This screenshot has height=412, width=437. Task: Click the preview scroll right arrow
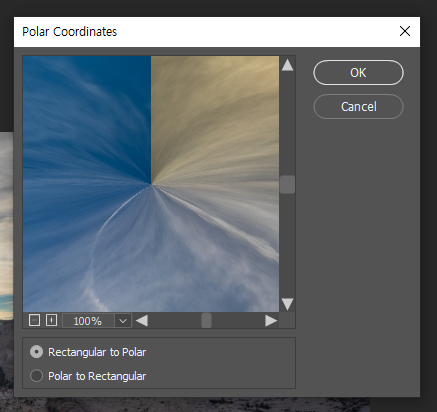pos(271,321)
